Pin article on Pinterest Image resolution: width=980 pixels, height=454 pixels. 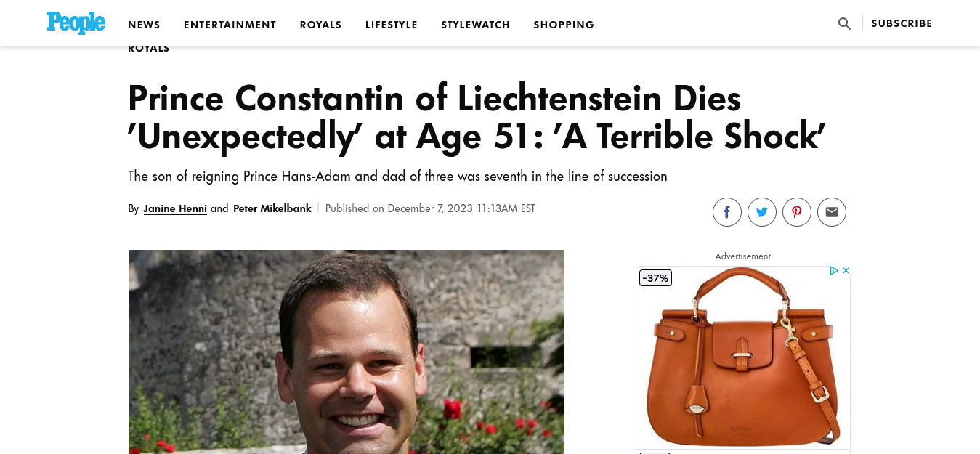(797, 212)
